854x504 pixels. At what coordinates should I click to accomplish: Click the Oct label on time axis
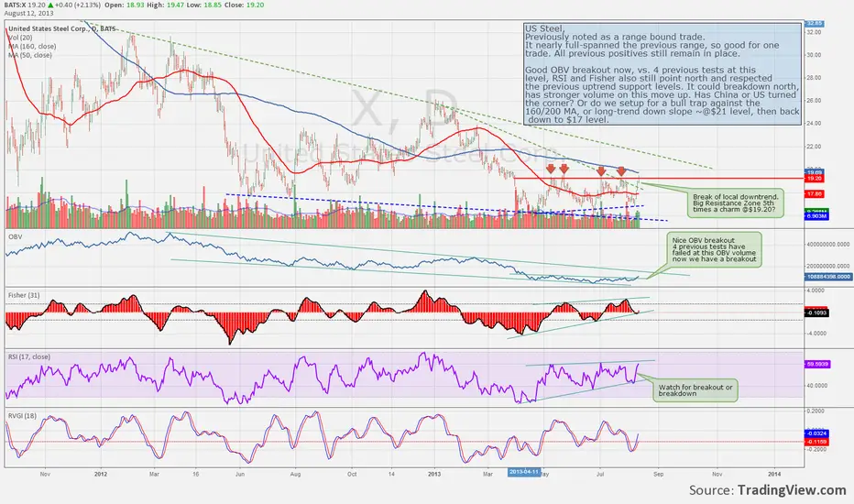pyautogui.click(x=352, y=474)
